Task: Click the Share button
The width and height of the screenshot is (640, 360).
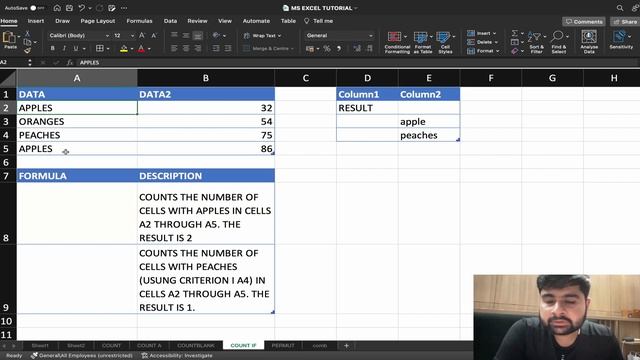Action: coord(625,22)
